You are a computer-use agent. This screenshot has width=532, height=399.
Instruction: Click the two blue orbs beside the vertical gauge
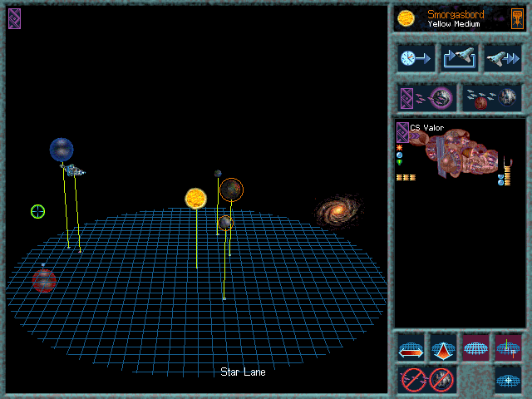tap(500, 180)
